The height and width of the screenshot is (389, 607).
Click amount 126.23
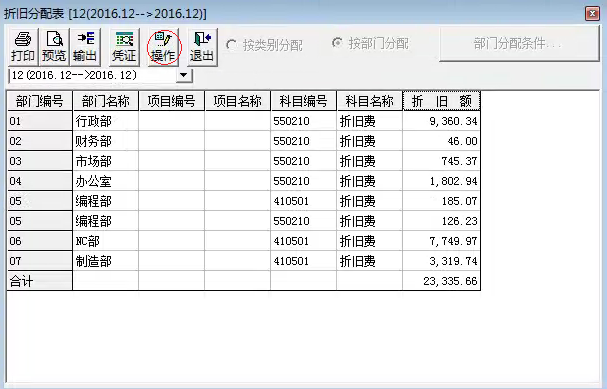point(442,221)
